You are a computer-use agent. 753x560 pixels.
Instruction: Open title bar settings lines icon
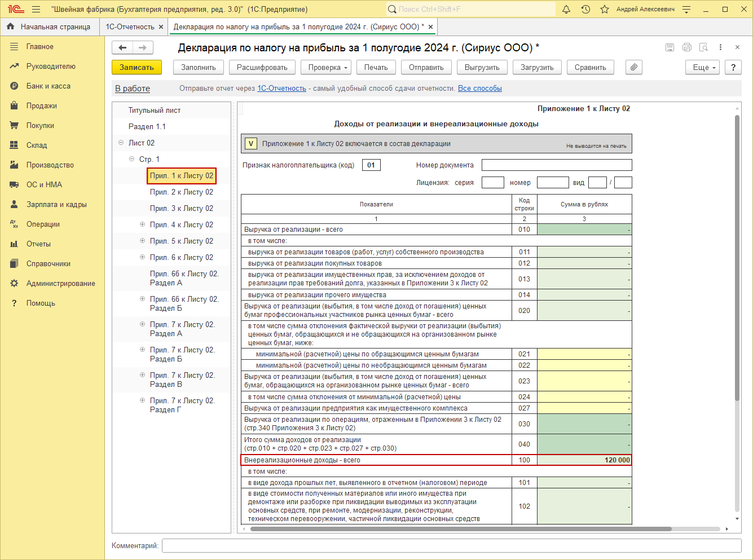[x=686, y=9]
